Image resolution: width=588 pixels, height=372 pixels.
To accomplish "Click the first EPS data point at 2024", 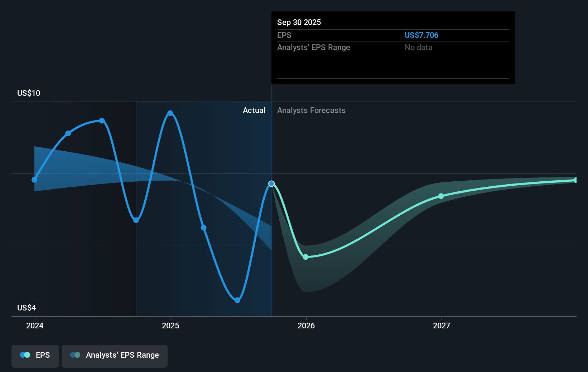I will point(34,180).
